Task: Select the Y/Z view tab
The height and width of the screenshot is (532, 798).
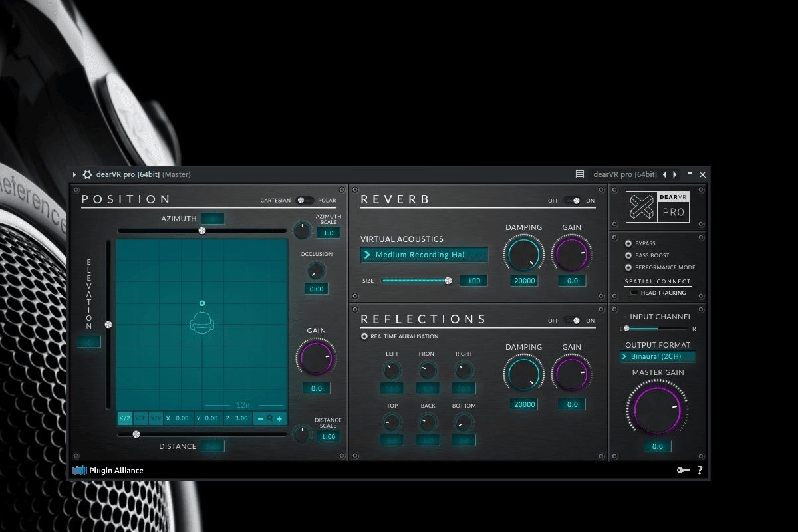Action: point(140,418)
